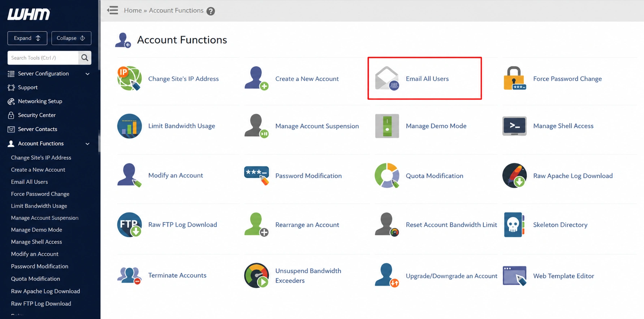644x319 pixels.
Task: Select Create a New Account in sidebar
Action: click(38, 170)
